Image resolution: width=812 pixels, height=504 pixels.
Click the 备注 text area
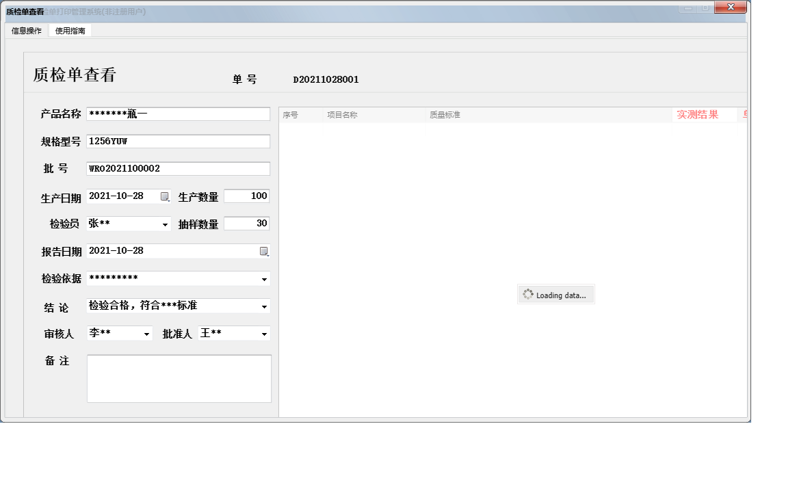click(179, 379)
